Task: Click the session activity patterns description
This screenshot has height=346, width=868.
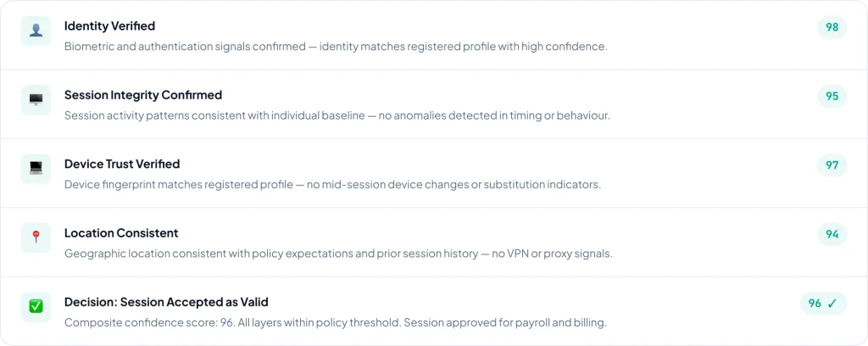Action: [337, 115]
